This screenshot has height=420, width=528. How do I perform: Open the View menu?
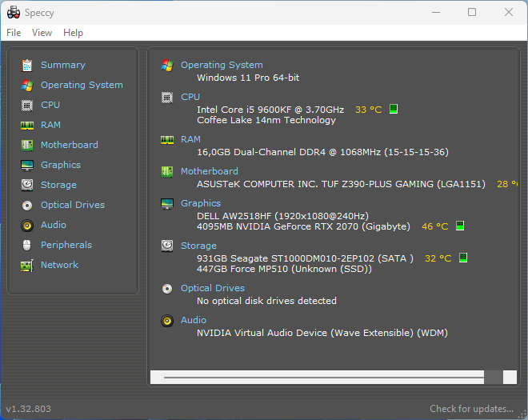pos(42,33)
